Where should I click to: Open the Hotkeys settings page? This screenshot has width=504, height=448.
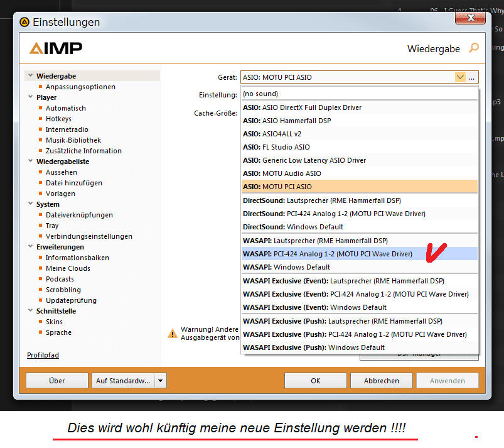[58, 119]
